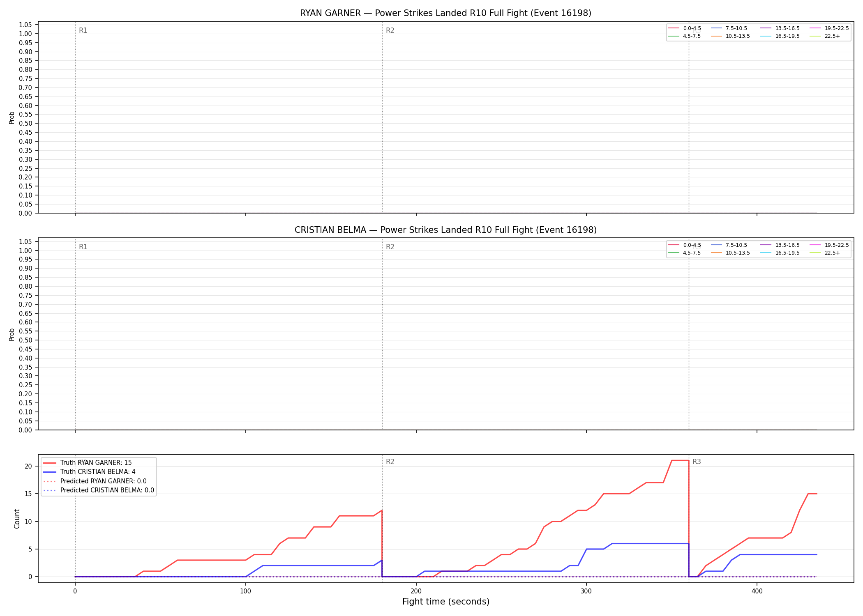
Task: Select '10.5-13.5' in the Ryan Garner chart legend
Action: (738, 36)
